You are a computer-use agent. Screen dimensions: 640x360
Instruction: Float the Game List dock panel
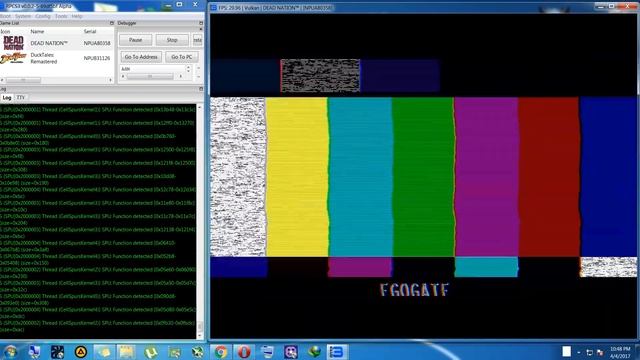pyautogui.click(x=111, y=23)
